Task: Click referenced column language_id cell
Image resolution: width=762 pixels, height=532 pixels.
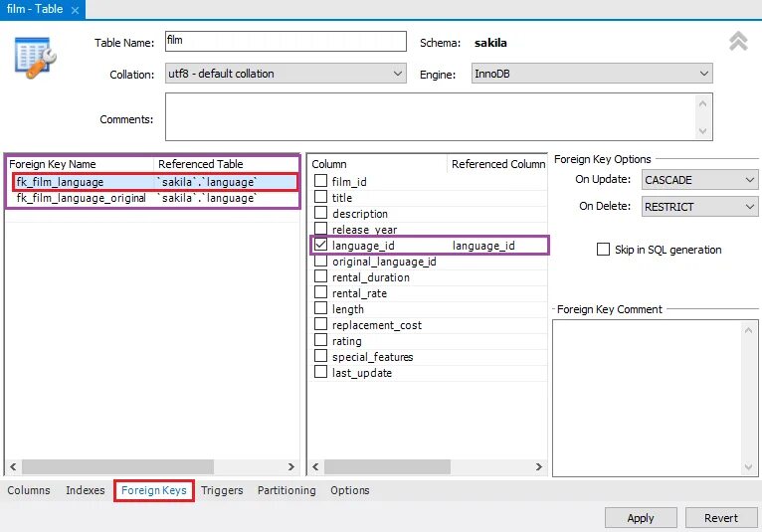Action: coord(483,246)
